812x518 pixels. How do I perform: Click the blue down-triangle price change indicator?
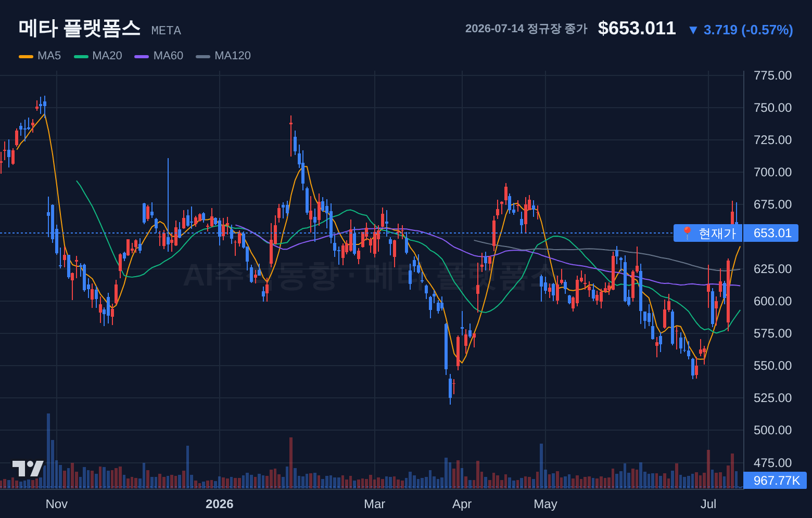693,30
